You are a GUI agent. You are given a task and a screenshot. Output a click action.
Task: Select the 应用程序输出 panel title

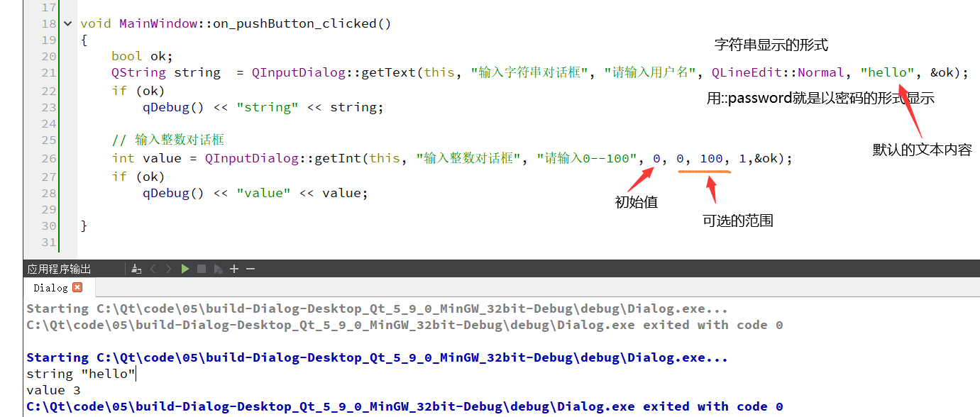click(60, 269)
